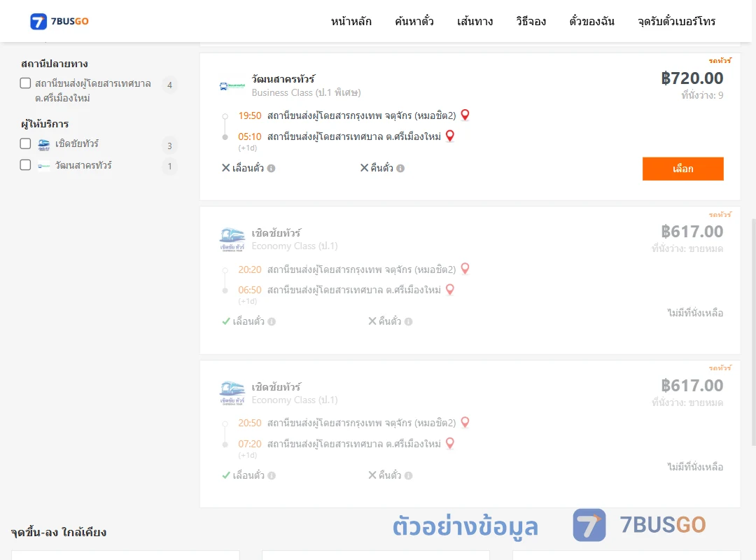This screenshot has width=756, height=560.
Task: Click the 06:50 arrival time
Action: 250,290
